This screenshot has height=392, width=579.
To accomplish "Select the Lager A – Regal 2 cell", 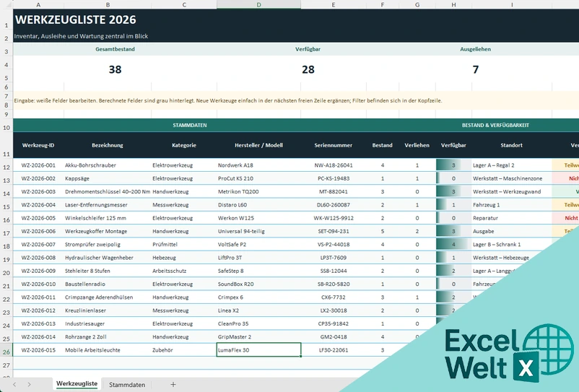I will pos(511,165).
